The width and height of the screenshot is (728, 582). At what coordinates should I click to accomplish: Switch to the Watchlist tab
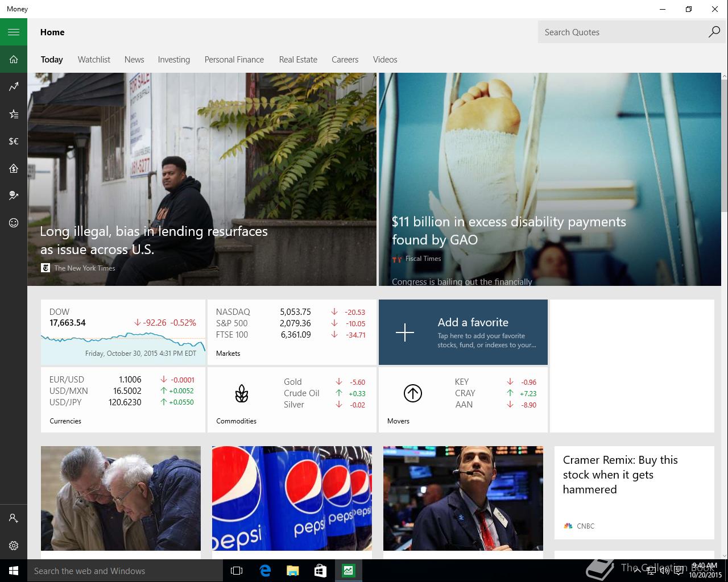click(94, 60)
